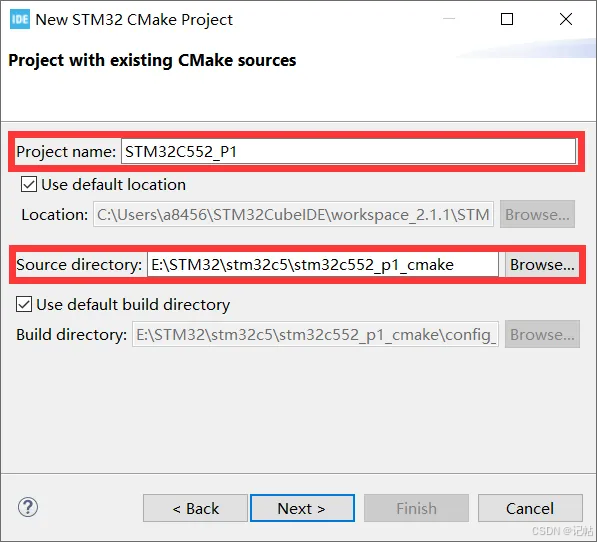Toggle the Use default build directory checkbox
The width and height of the screenshot is (597, 542).
click(24, 304)
